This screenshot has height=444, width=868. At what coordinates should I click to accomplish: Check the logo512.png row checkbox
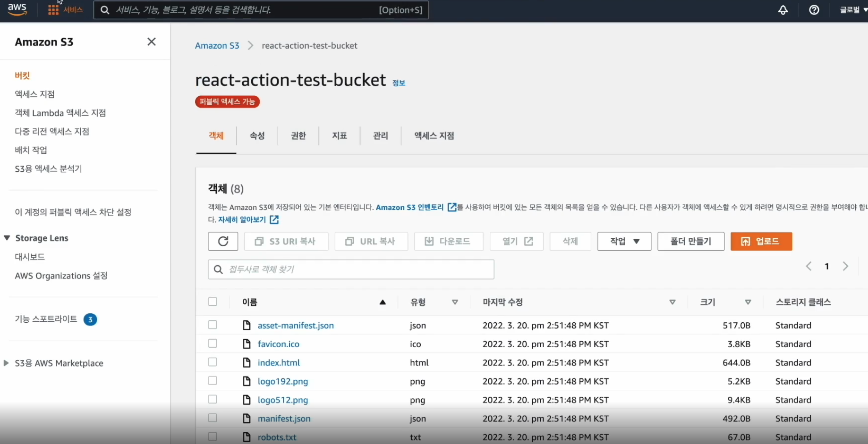[213, 399]
